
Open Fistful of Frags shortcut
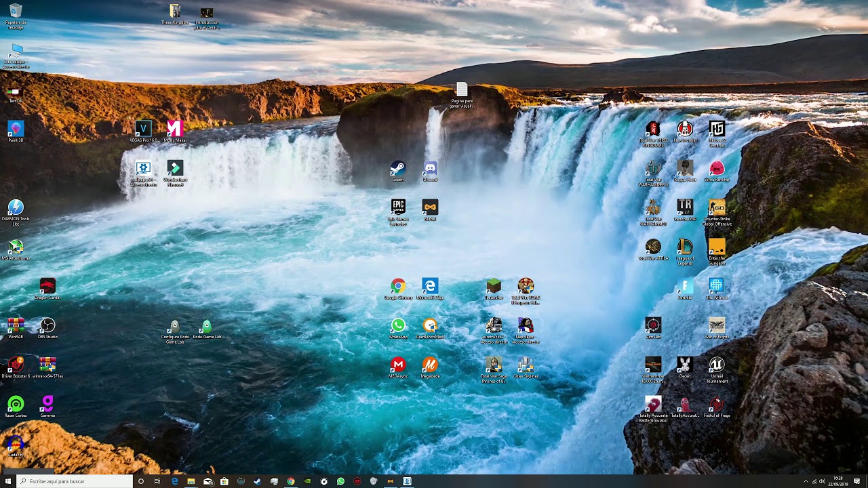coord(717,407)
